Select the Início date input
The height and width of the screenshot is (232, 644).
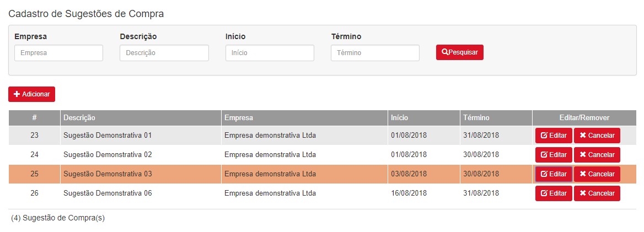click(x=270, y=53)
